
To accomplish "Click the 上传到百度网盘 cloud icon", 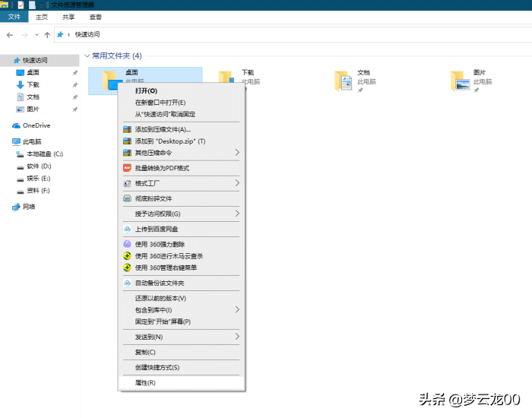I will [127, 229].
